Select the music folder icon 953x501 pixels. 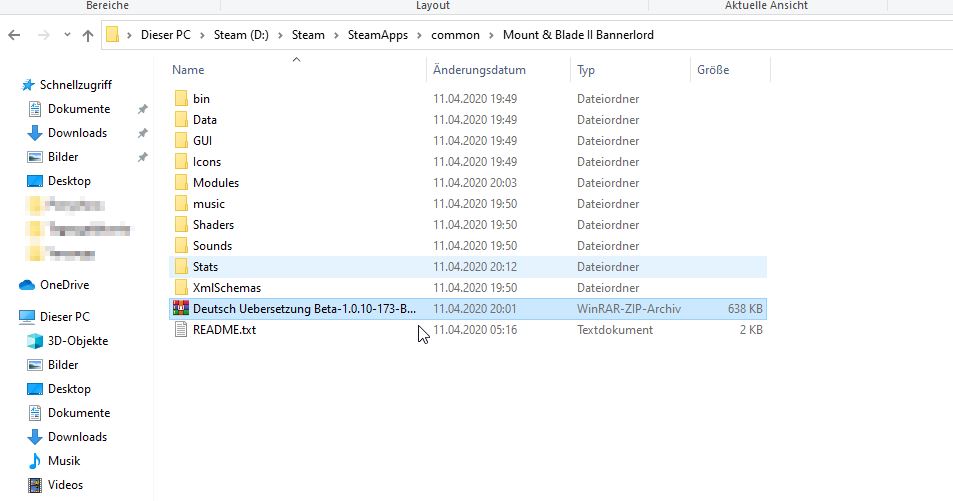[181, 204]
